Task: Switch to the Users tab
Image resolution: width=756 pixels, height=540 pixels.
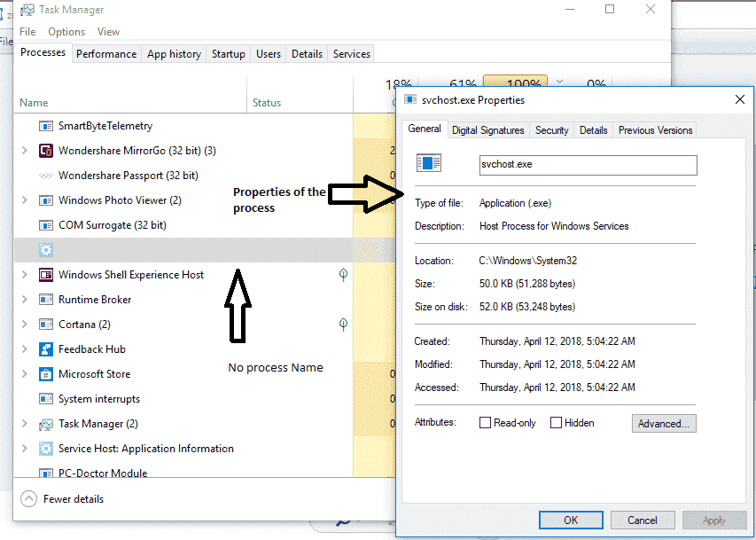Action: [x=269, y=54]
